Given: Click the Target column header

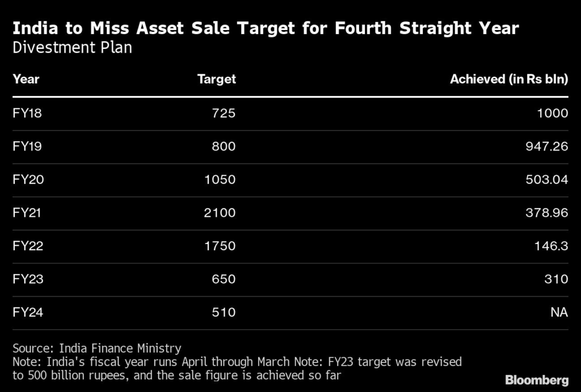Looking at the screenshot, I should (216, 79).
